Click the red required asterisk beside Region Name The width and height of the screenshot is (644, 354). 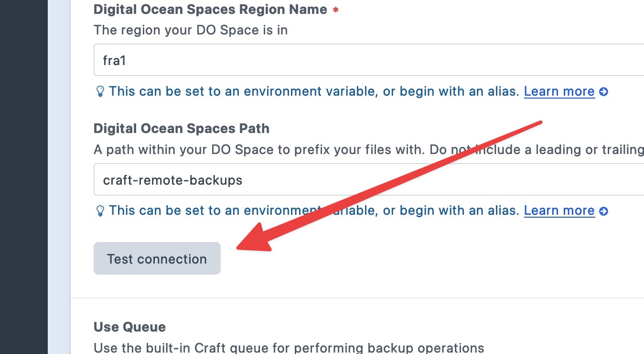point(335,10)
